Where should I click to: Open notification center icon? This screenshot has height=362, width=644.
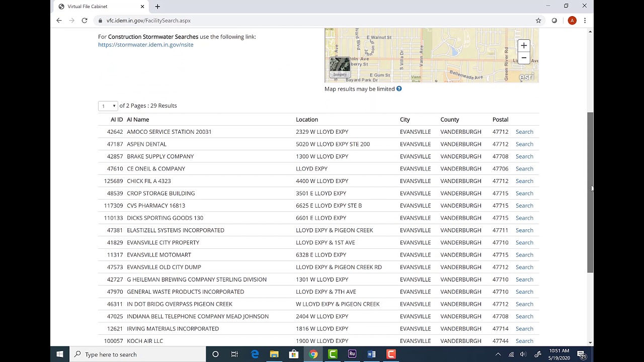pos(582,354)
